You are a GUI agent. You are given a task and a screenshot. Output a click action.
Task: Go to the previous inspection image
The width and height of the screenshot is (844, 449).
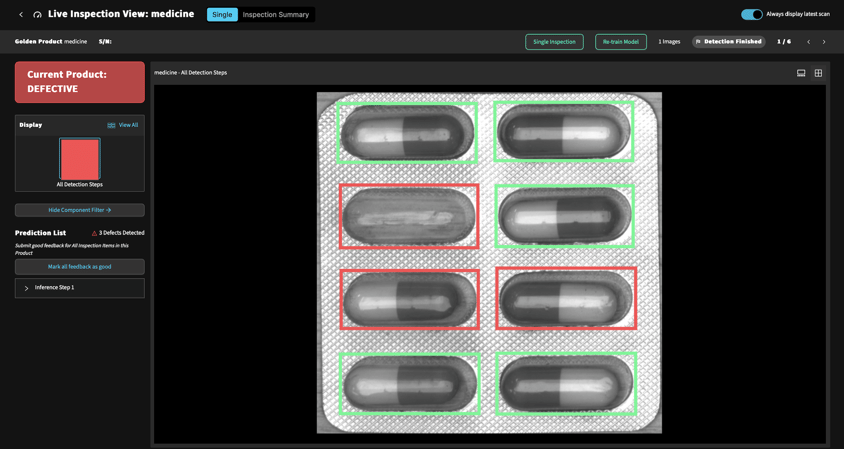tap(809, 42)
